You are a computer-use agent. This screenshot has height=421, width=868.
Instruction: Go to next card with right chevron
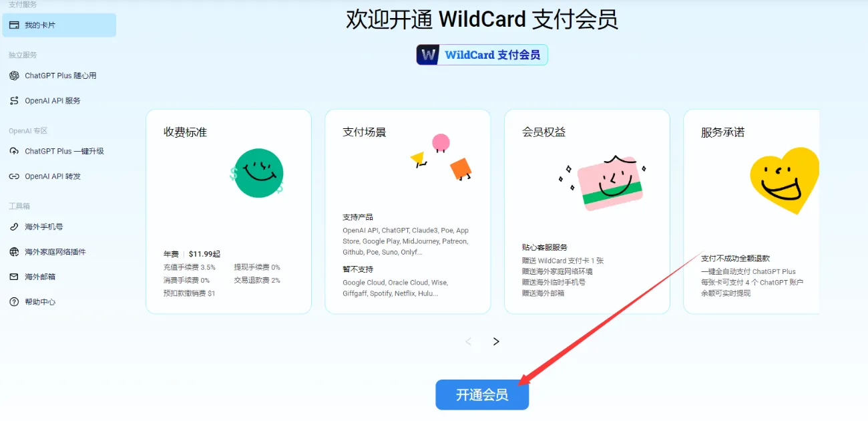coord(496,341)
